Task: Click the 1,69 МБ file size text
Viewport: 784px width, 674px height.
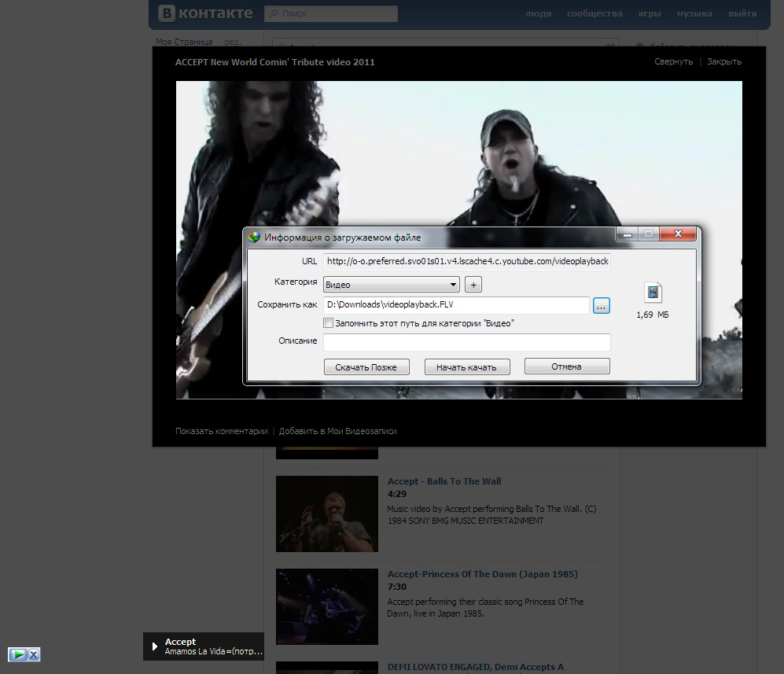Action: click(653, 315)
